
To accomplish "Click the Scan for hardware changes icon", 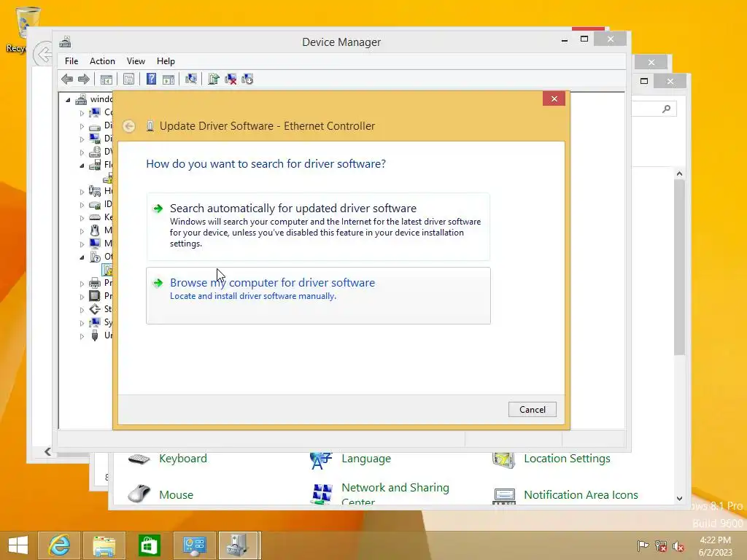I will click(191, 79).
